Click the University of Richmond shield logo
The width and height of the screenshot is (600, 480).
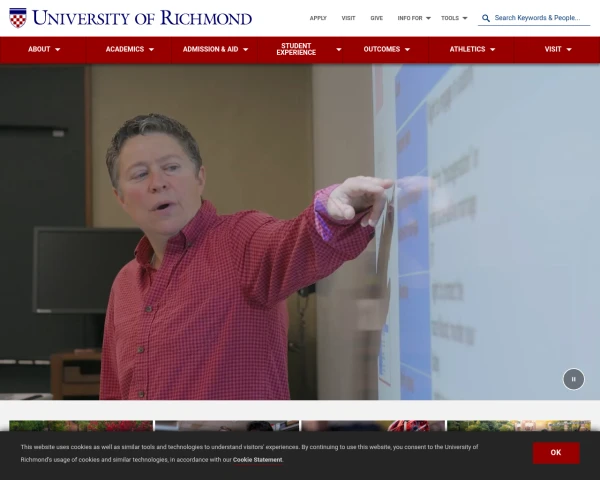point(18,18)
